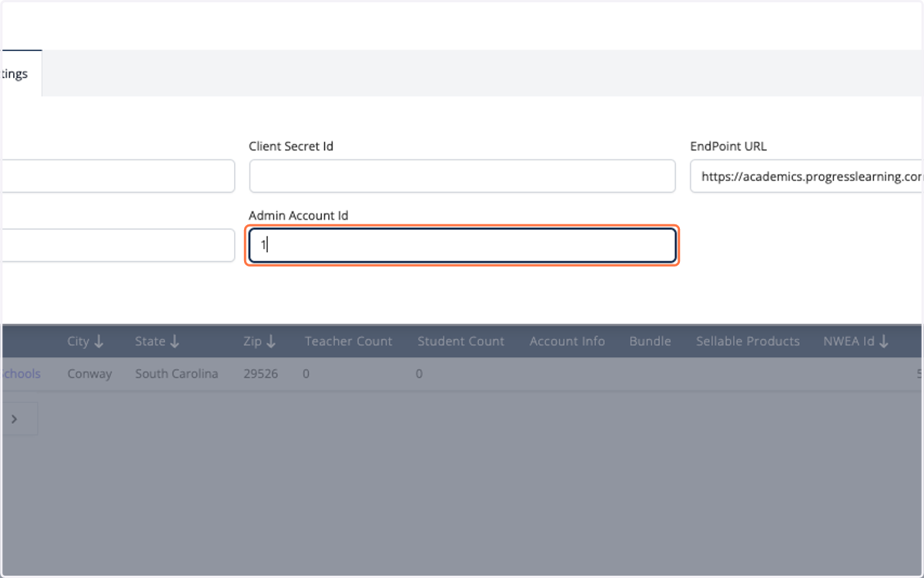Viewport: 924px width, 578px height.
Task: Click the Client Secret Id input field
Action: pyautogui.click(x=462, y=176)
